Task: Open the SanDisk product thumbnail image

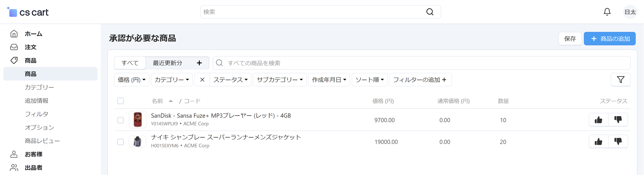Action: (138, 120)
